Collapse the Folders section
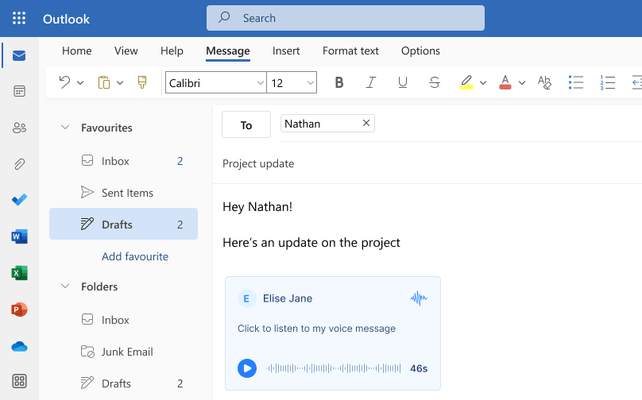The image size is (642, 400). pos(65,286)
